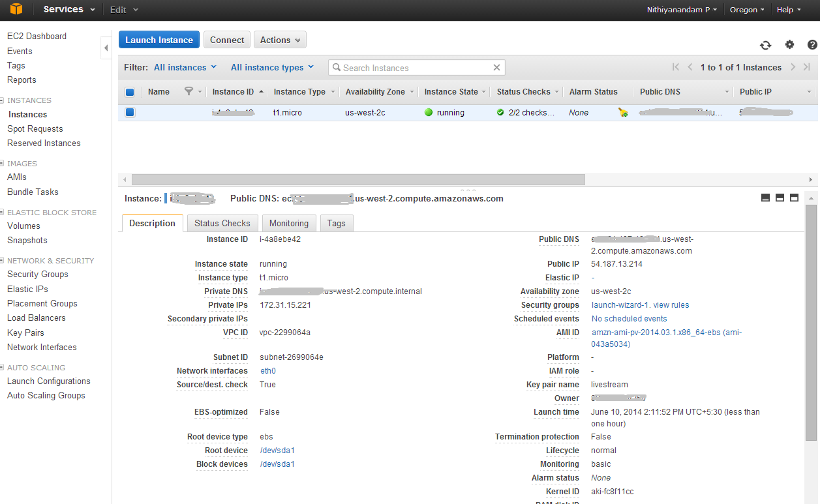Open the All instance types filter dropdown
The width and height of the screenshot is (820, 504).
coord(272,67)
